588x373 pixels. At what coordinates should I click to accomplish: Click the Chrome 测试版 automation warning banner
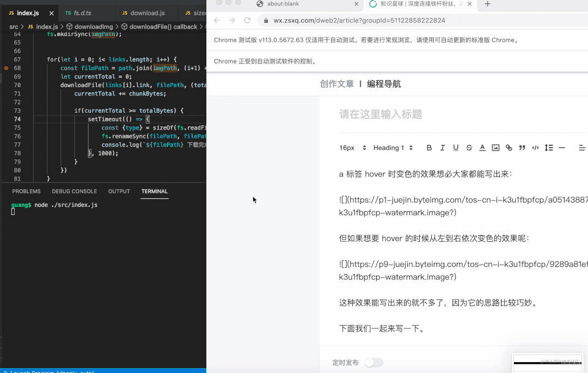tap(366, 40)
